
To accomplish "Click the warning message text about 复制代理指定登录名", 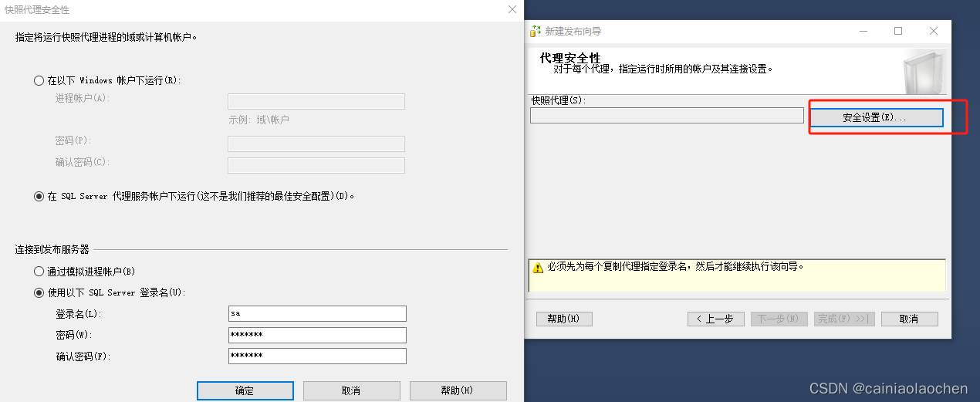I will click(x=676, y=267).
